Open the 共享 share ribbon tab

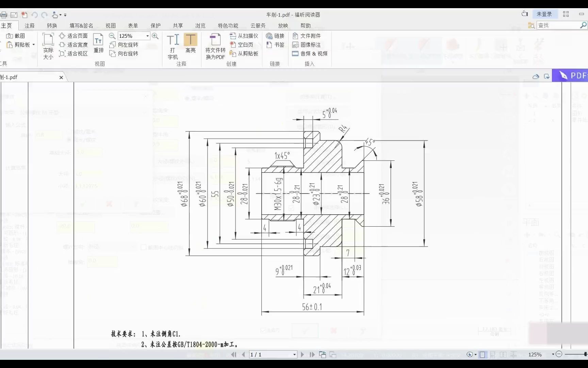[178, 26]
